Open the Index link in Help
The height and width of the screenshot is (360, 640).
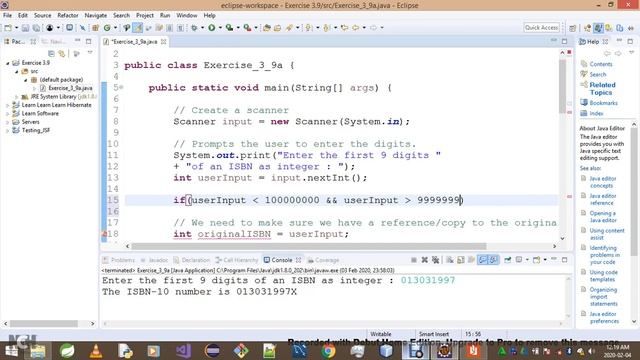coord(596,113)
